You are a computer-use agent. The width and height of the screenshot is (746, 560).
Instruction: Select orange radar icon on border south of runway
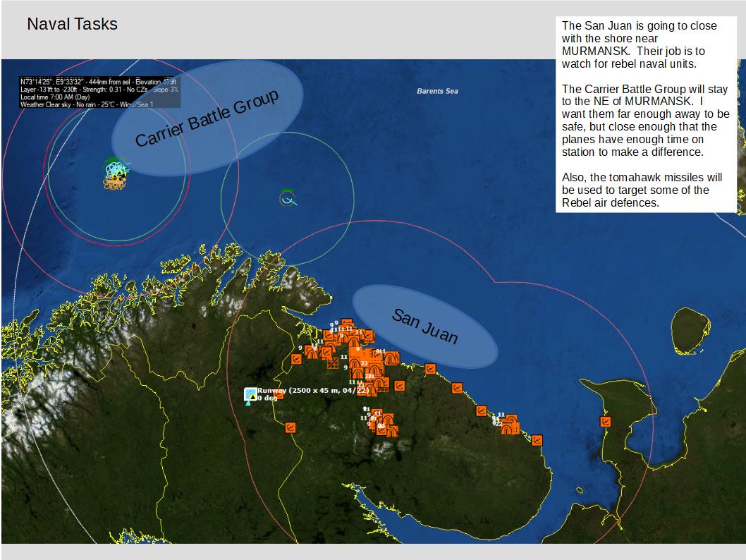pos(291,427)
